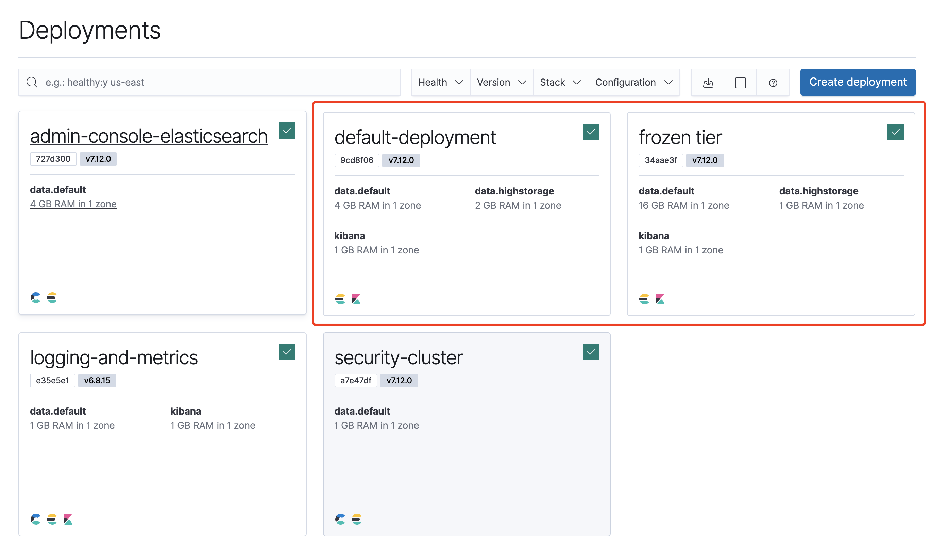Open the Stack filter dropdown
This screenshot has width=948, height=560.
[560, 82]
